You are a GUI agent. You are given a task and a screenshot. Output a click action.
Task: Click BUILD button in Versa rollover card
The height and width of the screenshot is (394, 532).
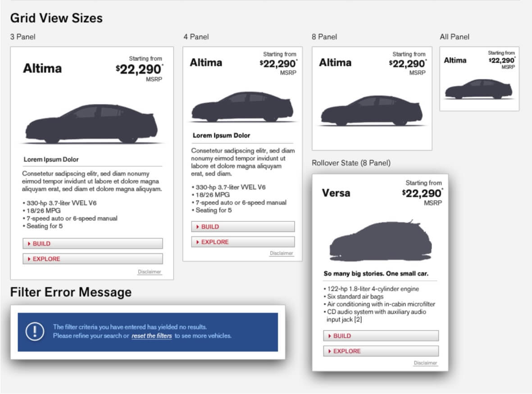(381, 335)
